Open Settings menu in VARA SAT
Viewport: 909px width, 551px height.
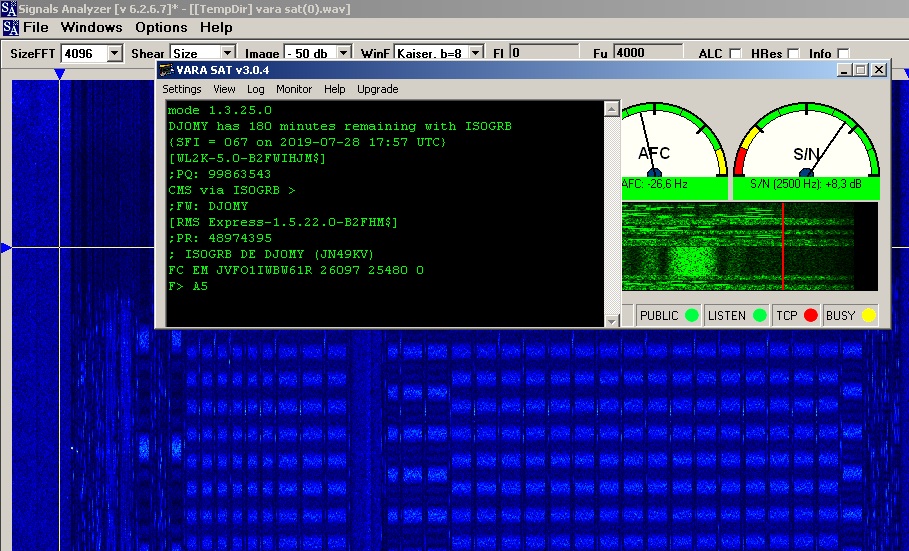181,89
